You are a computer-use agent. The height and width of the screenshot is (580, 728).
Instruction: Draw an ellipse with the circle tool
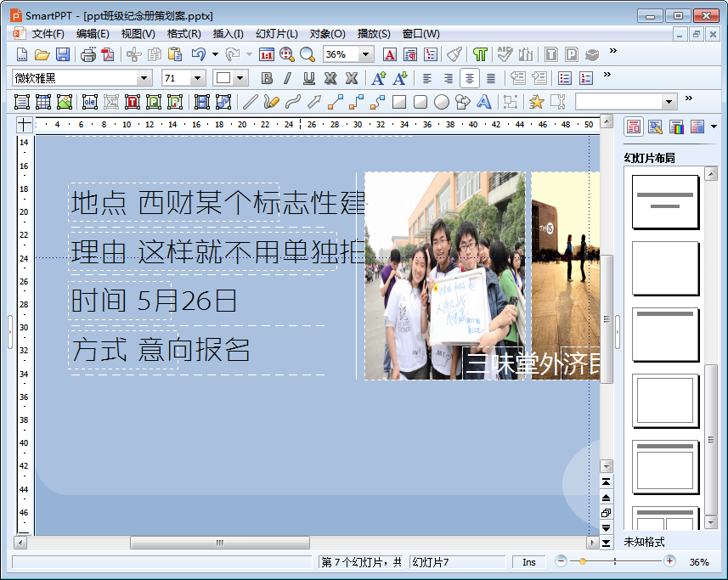tap(442, 102)
